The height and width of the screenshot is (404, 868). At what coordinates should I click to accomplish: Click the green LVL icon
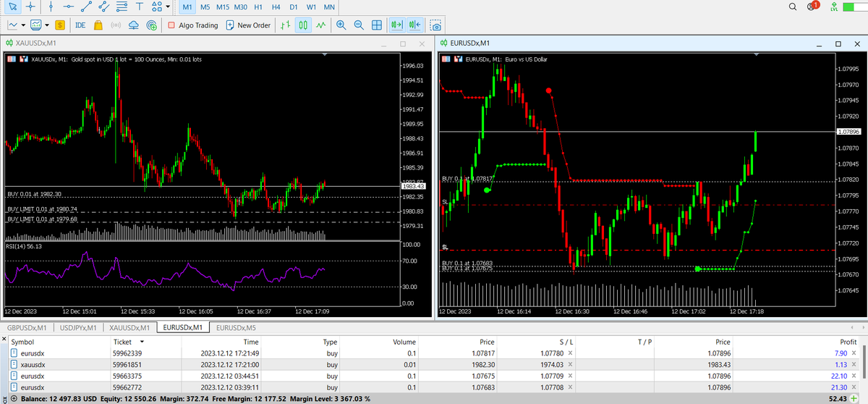[835, 7]
